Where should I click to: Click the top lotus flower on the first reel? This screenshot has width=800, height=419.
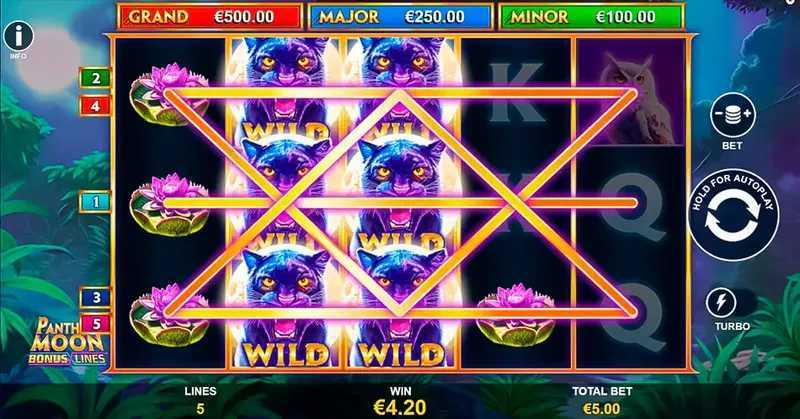169,94
